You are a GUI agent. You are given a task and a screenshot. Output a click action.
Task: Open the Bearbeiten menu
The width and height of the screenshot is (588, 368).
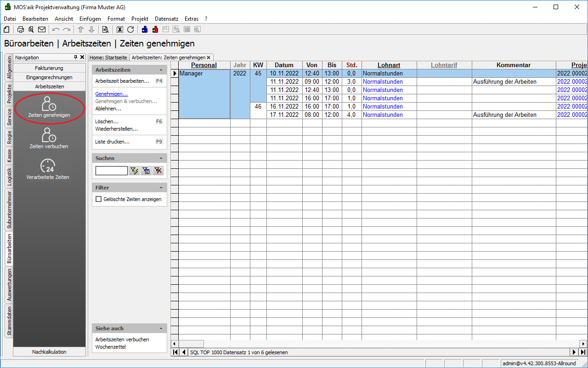point(35,19)
